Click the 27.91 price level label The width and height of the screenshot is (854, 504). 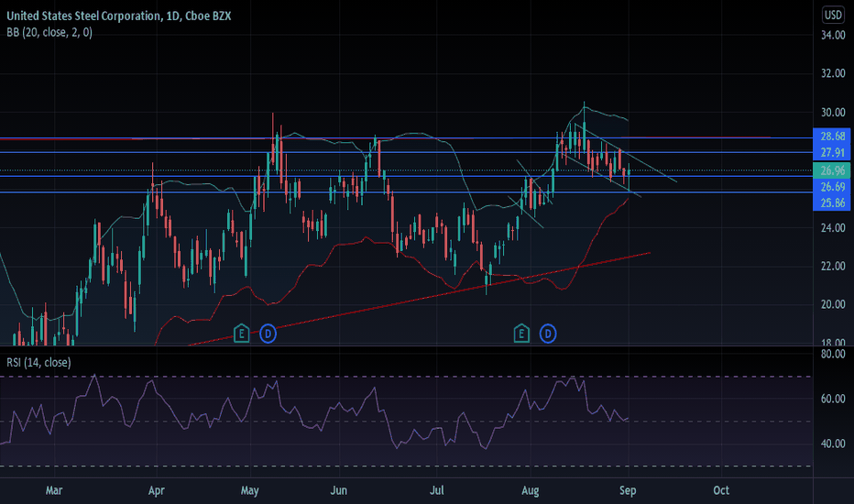click(x=832, y=152)
